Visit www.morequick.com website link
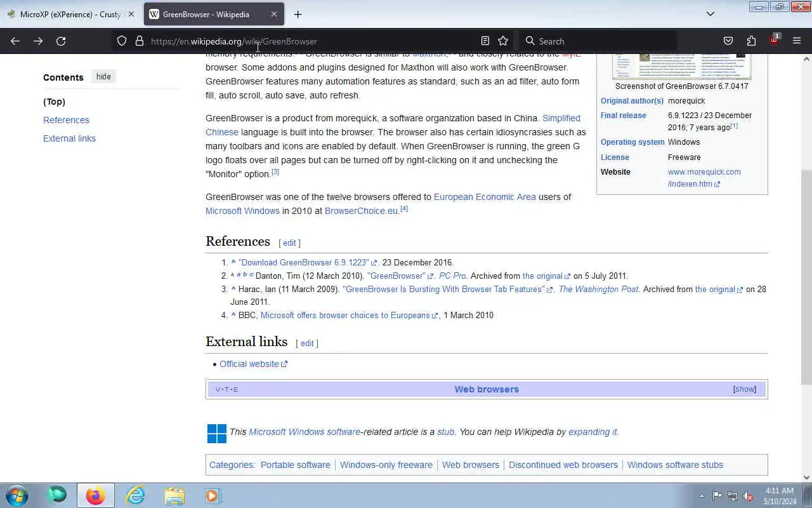This screenshot has width=812, height=508. 704,178
